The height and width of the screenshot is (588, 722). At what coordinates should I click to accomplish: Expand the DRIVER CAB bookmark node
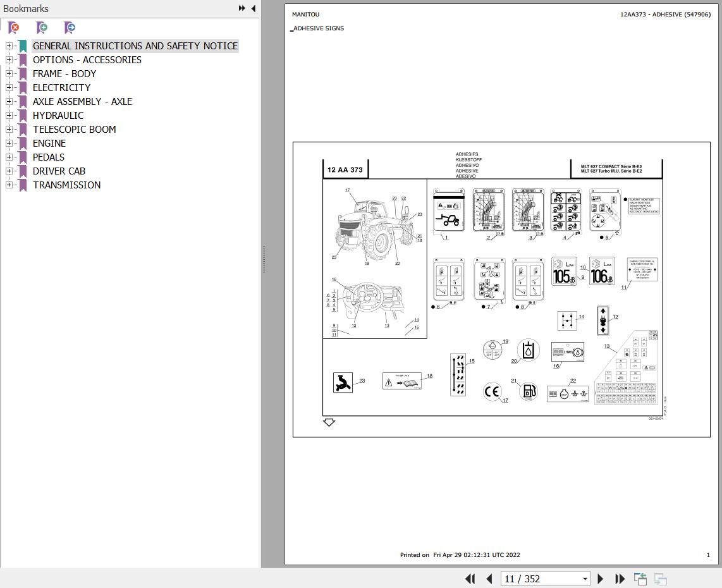pyautogui.click(x=9, y=171)
